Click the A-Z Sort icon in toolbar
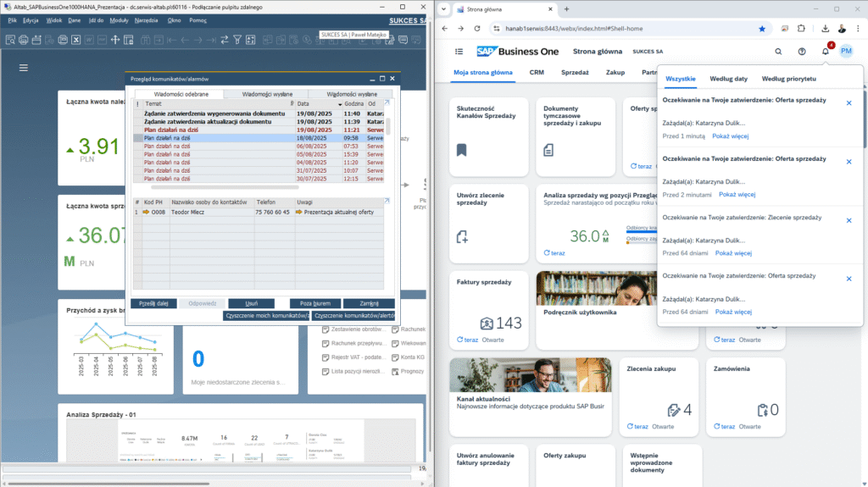This screenshot has width=868, height=487. (251, 40)
